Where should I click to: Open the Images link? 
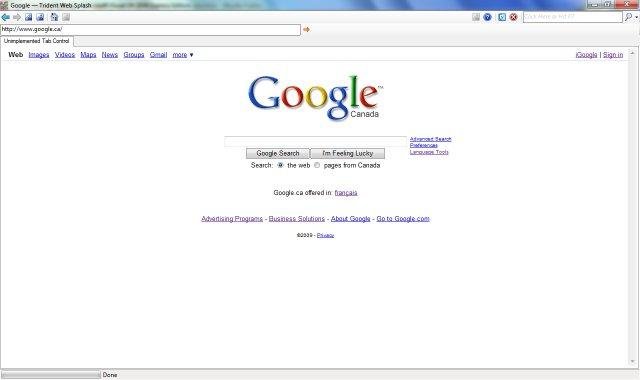tap(39, 55)
